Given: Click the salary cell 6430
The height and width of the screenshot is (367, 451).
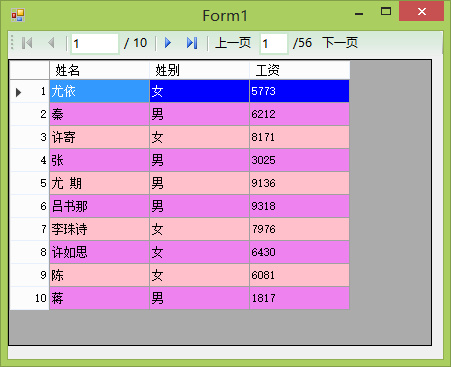Looking at the screenshot, I should pos(299,252).
